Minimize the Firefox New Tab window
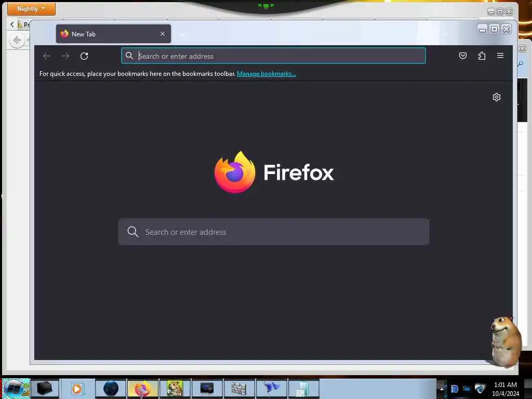 482,30
